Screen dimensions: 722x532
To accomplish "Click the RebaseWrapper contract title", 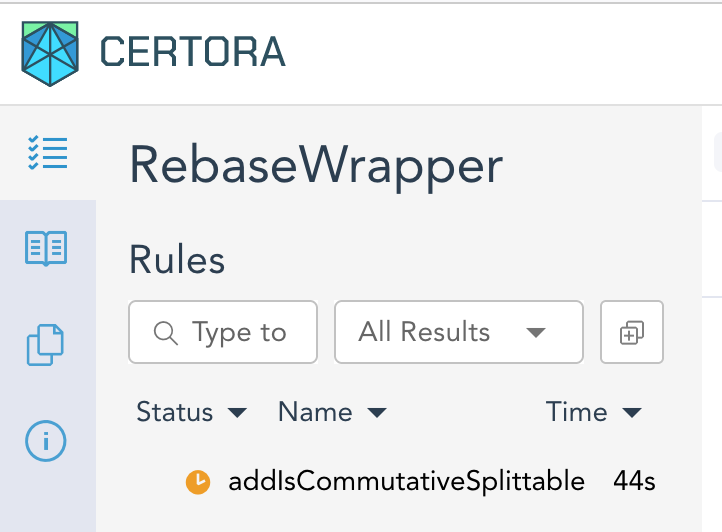I will (316, 166).
